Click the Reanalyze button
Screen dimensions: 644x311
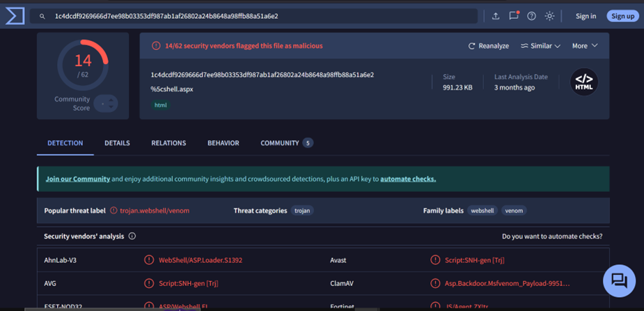489,46
